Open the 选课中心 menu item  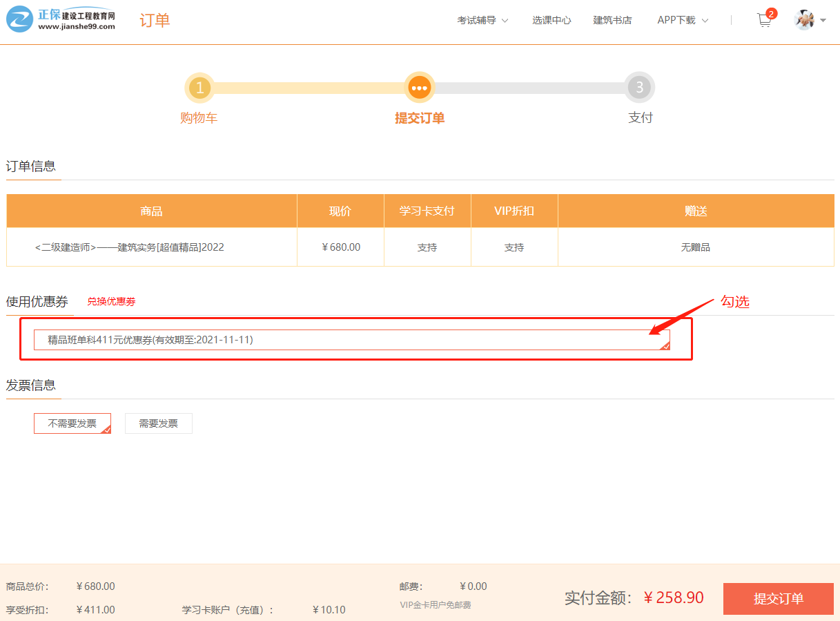click(x=551, y=20)
